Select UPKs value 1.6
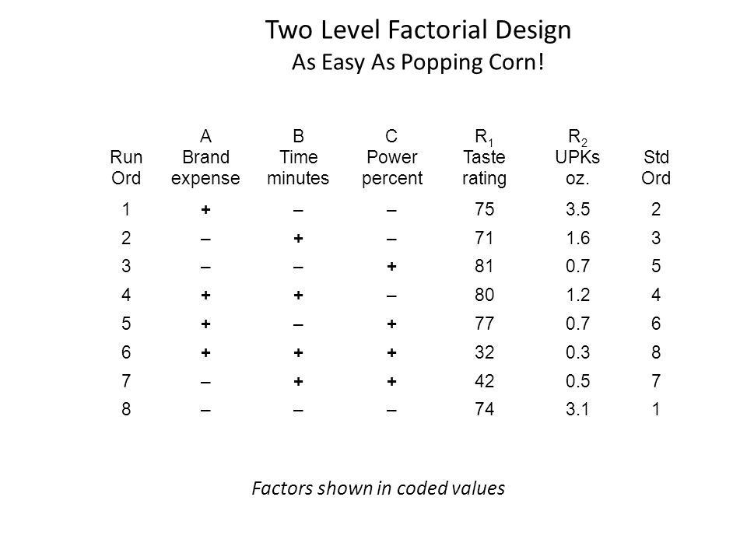The image size is (747, 560). click(x=577, y=238)
